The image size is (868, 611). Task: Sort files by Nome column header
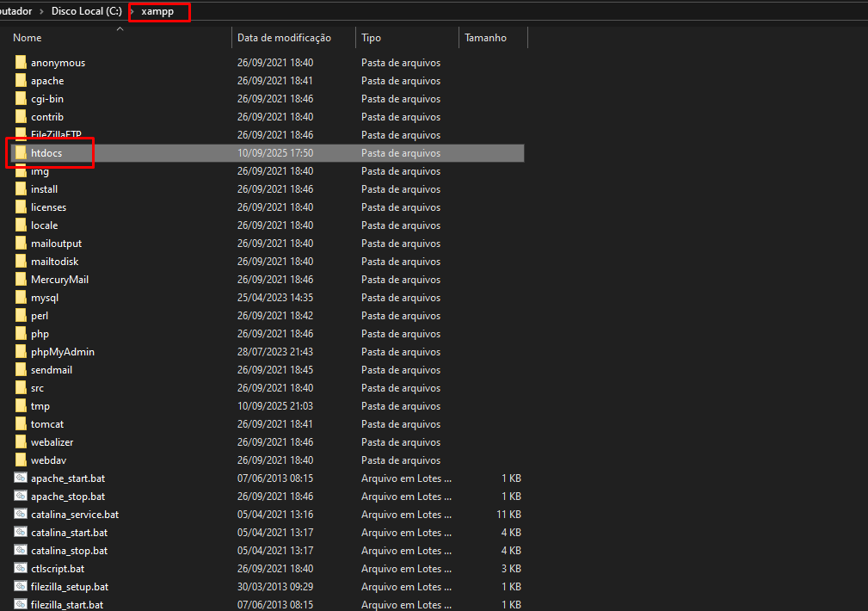28,38
